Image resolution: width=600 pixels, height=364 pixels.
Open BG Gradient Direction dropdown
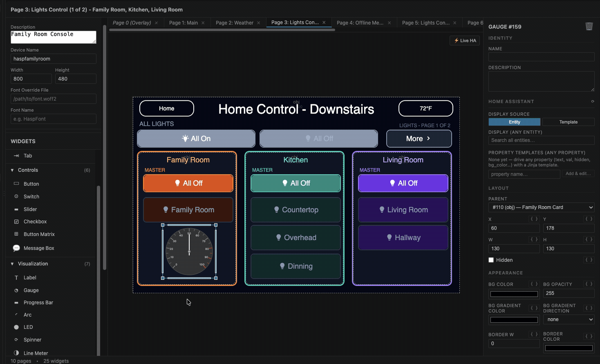pos(569,319)
